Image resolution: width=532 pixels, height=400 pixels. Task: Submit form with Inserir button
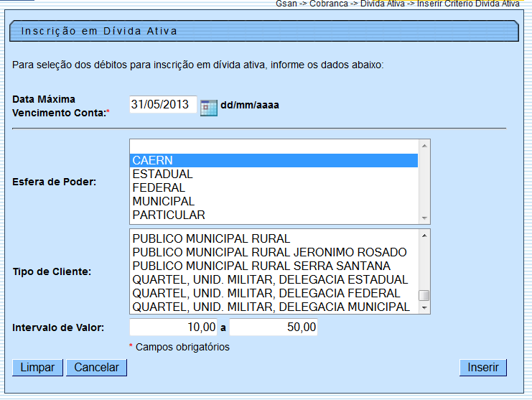(x=483, y=368)
